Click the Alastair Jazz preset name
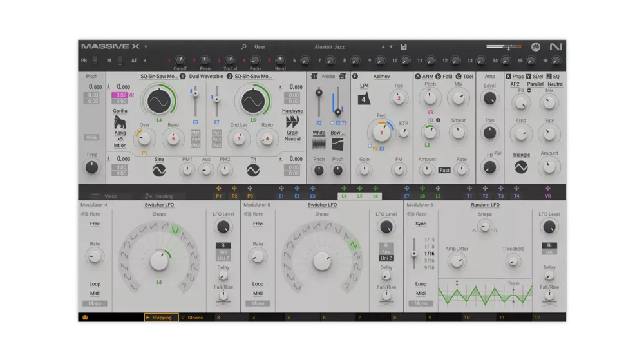 click(329, 47)
